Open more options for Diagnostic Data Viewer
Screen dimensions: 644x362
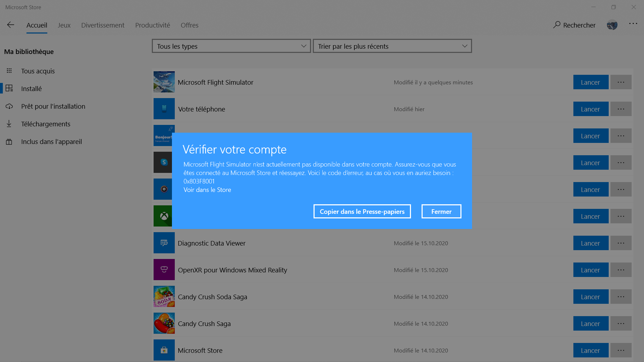click(x=621, y=243)
